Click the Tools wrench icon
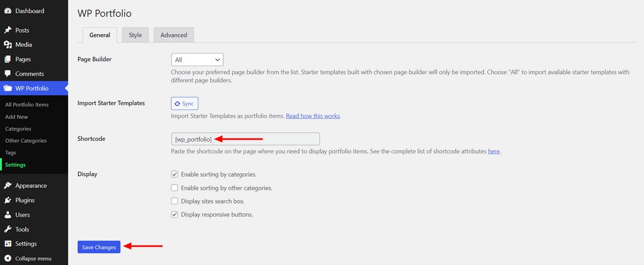The width and height of the screenshot is (644, 265). click(x=7, y=230)
